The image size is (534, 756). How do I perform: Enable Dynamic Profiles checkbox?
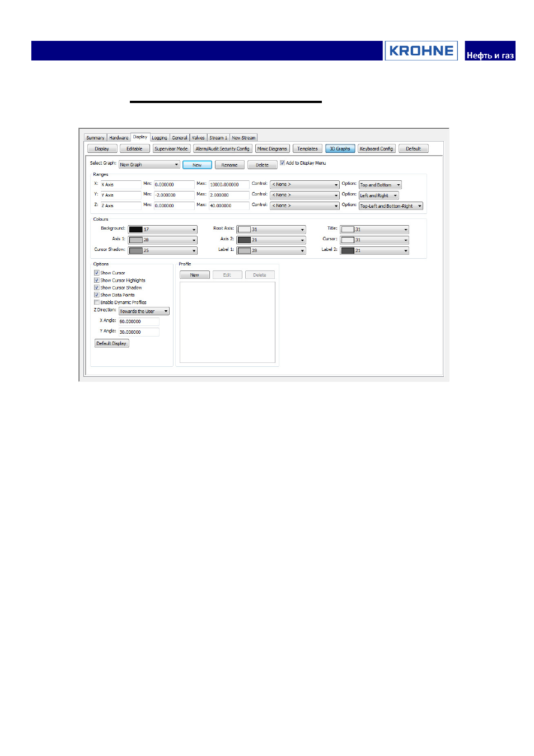pyautogui.click(x=97, y=302)
